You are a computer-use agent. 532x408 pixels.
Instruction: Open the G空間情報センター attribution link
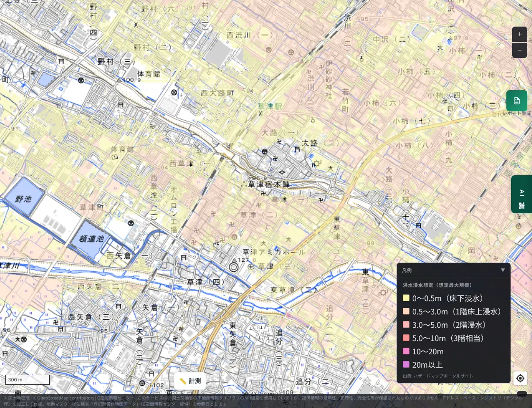coord(115,398)
